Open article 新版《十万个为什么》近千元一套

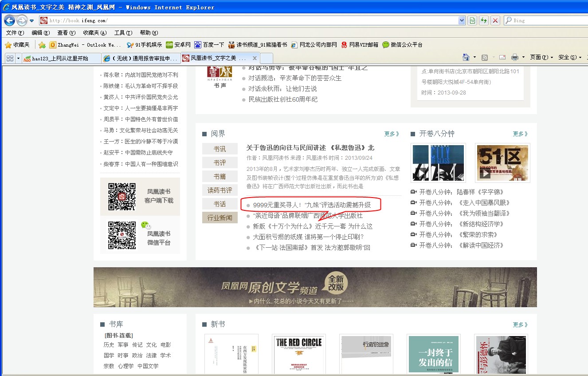click(x=313, y=226)
